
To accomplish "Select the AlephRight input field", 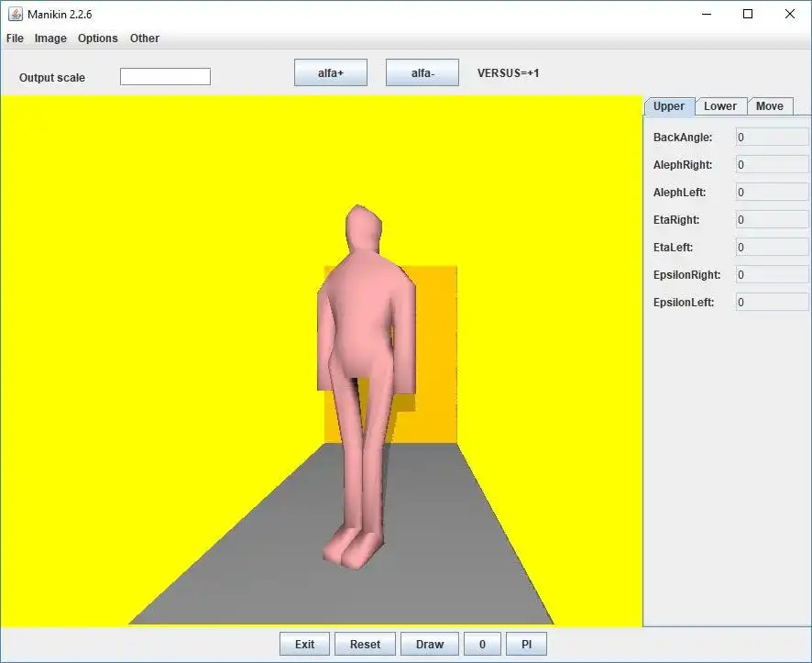I will [772, 165].
